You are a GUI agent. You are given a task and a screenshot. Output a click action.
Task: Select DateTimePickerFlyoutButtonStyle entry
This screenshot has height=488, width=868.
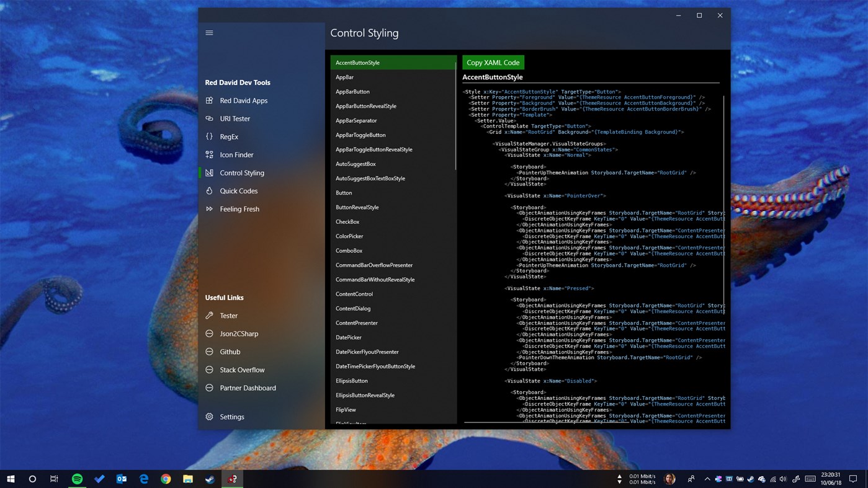coord(393,366)
